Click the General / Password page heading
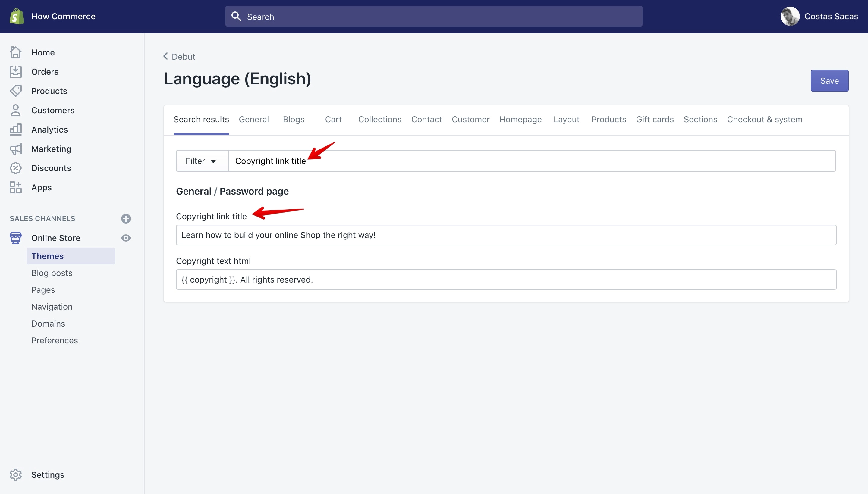The width and height of the screenshot is (868, 494). (x=232, y=191)
